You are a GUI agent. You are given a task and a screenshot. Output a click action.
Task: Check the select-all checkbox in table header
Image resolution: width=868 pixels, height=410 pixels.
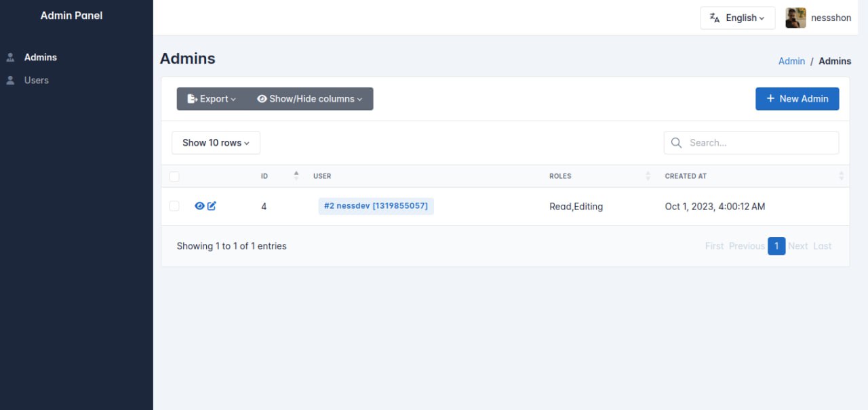174,176
